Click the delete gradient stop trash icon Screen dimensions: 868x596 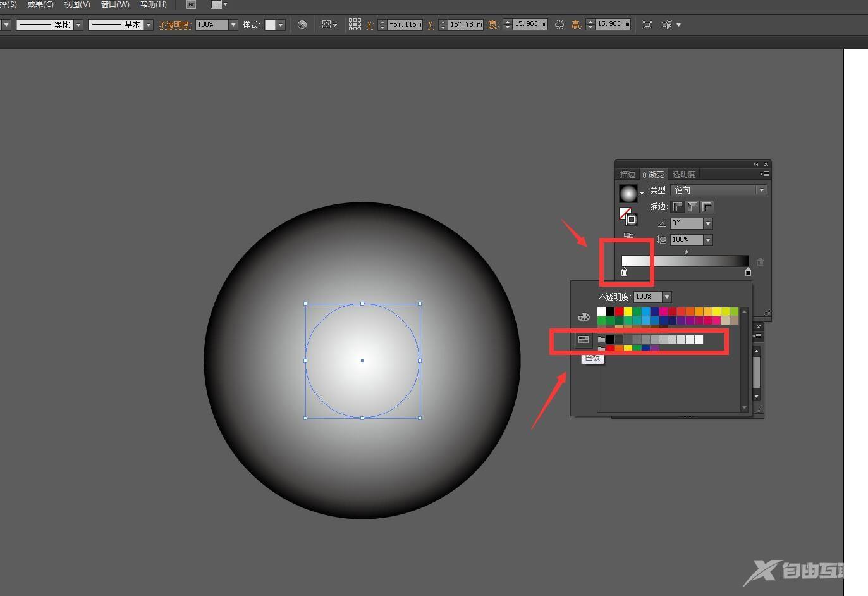pyautogui.click(x=760, y=262)
